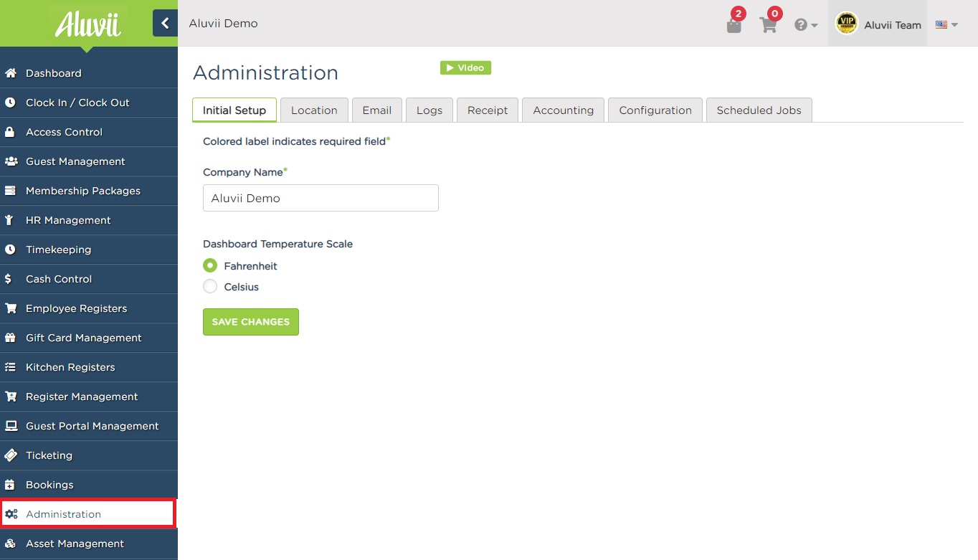Click the Employee Registers cart icon

coord(11,308)
